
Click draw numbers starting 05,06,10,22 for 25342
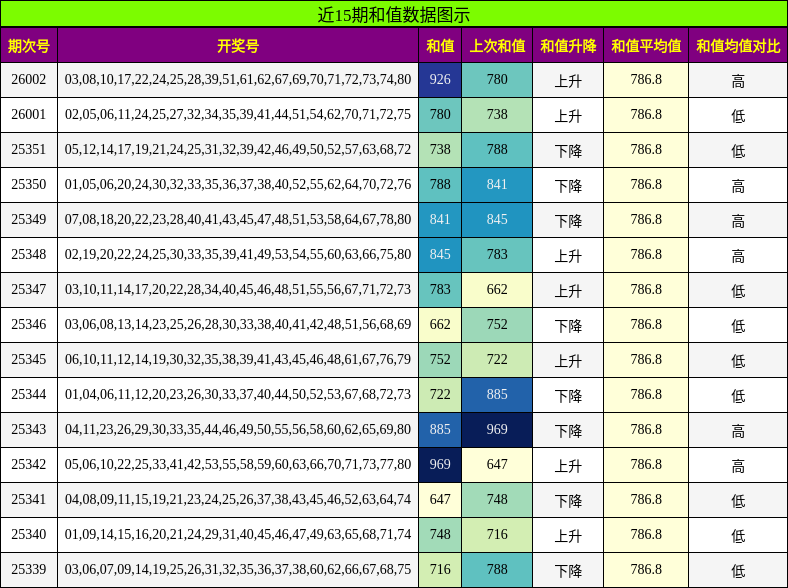pos(238,464)
